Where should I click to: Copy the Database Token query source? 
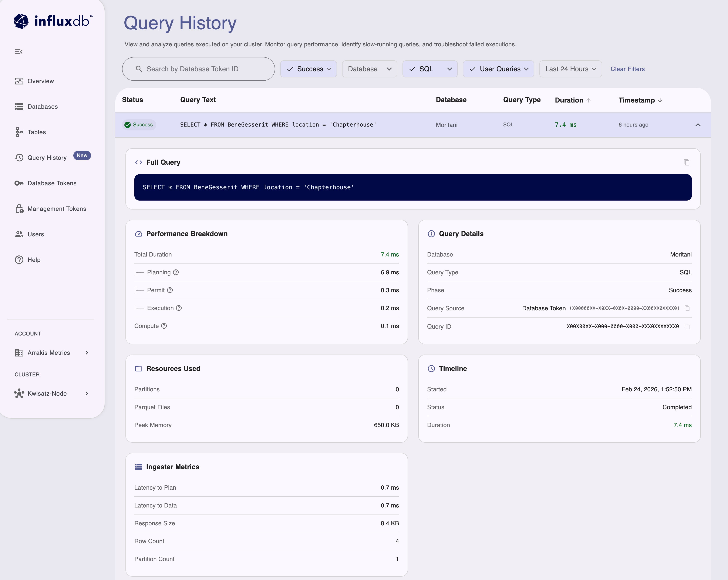tap(688, 308)
